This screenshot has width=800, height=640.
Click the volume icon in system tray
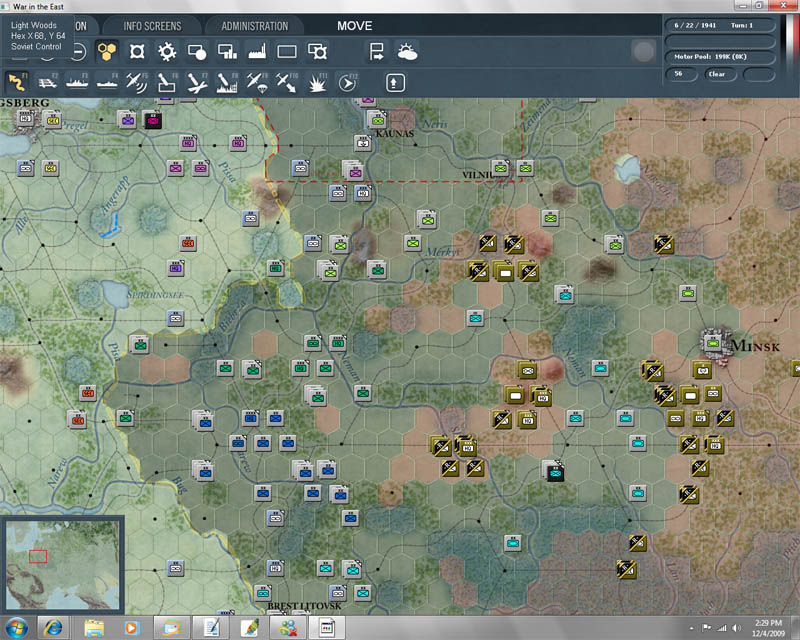(x=736, y=628)
